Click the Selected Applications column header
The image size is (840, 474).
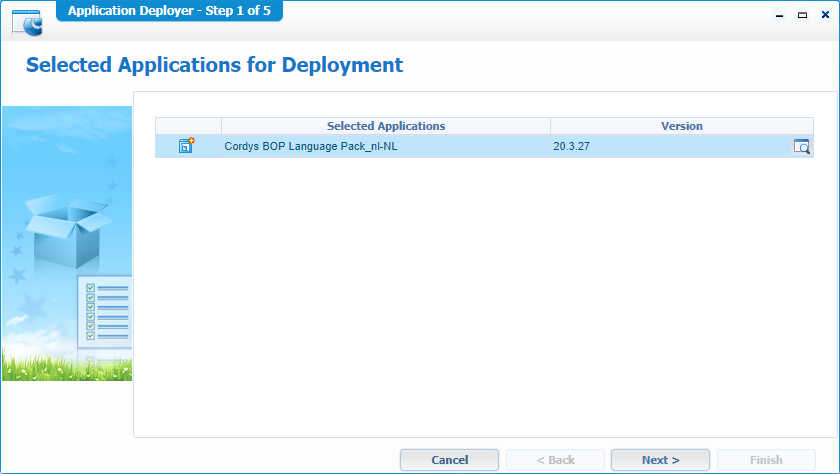(386, 126)
